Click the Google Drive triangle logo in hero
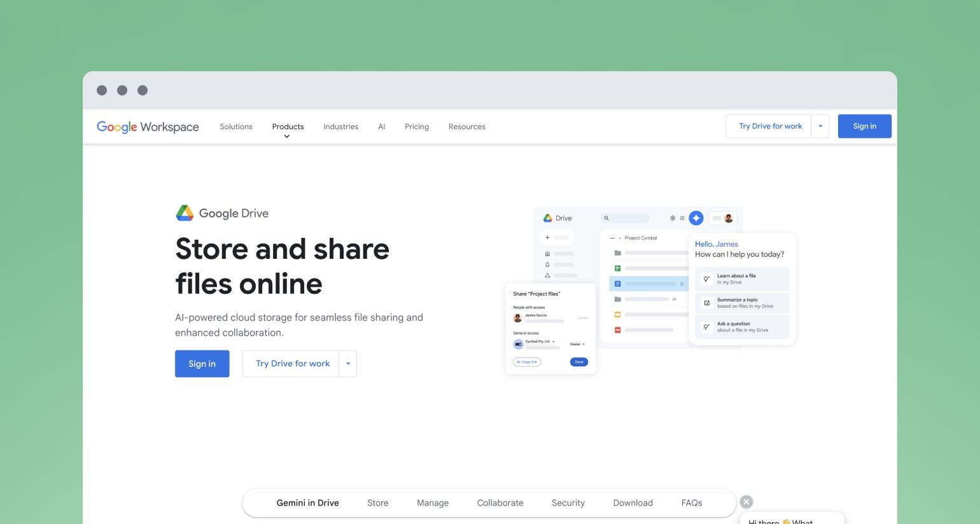This screenshot has width=980, height=524. [x=185, y=213]
